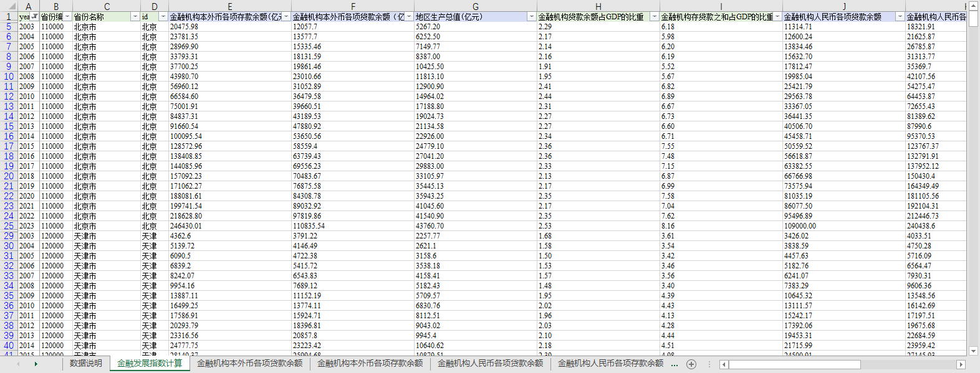Select column E header

coord(229,7)
